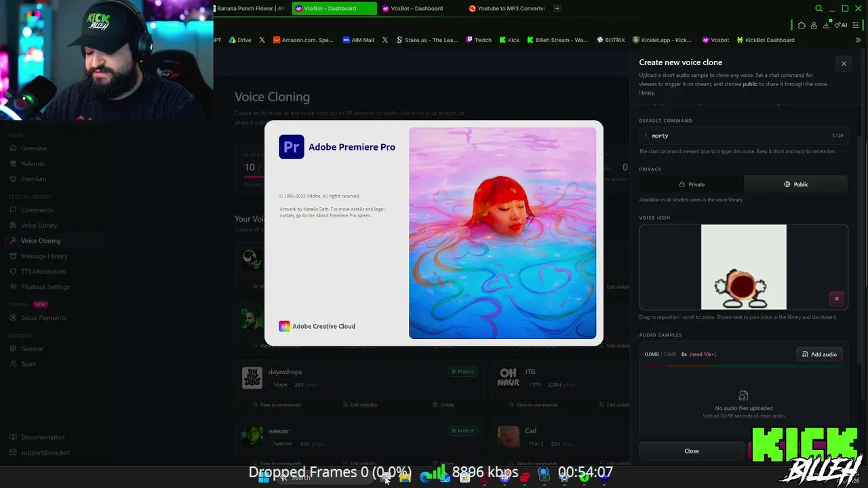Image resolution: width=868 pixels, height=488 pixels.
Task: Open a new browser tab
Action: click(557, 9)
